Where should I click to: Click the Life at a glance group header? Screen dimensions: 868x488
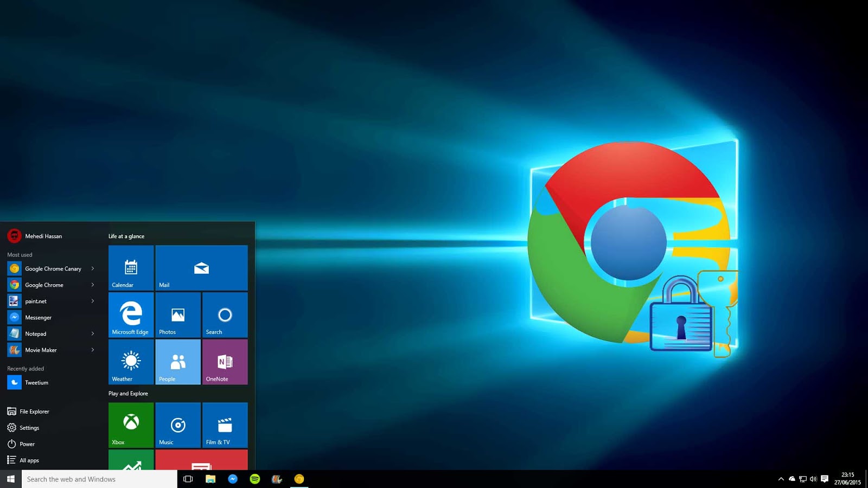(126, 236)
